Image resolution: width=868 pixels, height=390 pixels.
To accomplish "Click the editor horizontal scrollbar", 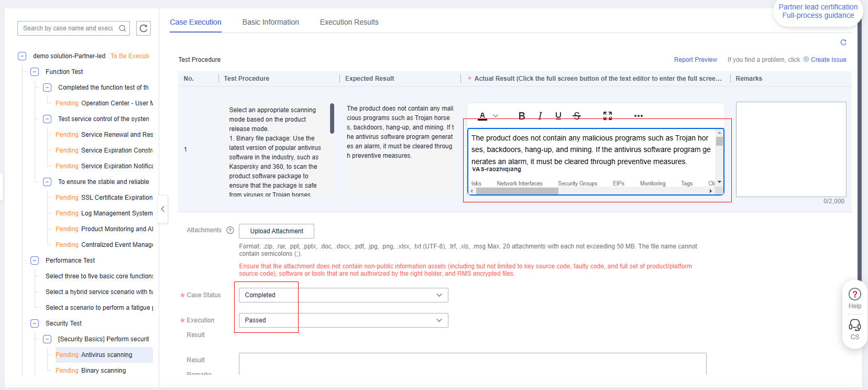I will (517, 191).
